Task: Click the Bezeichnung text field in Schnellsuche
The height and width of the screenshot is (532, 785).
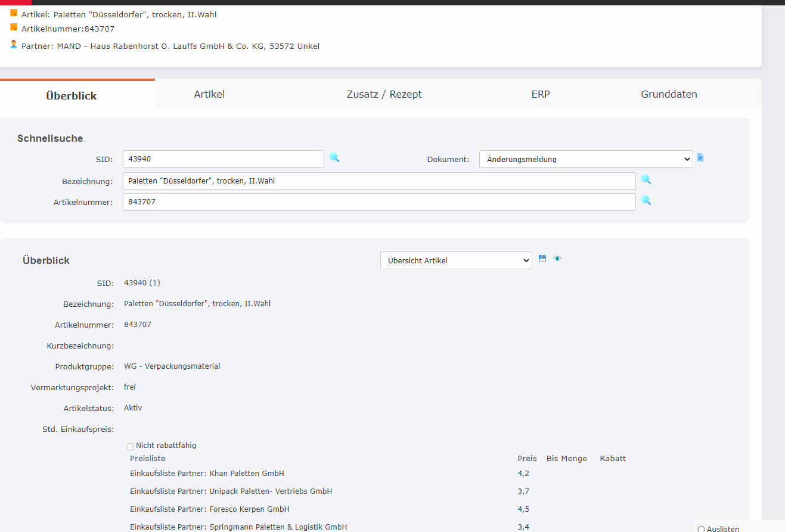Action: pos(379,181)
